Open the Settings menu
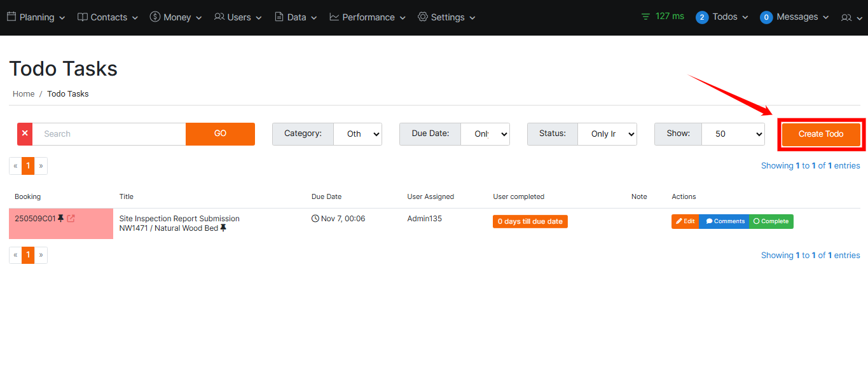The width and height of the screenshot is (868, 391). 447,17
